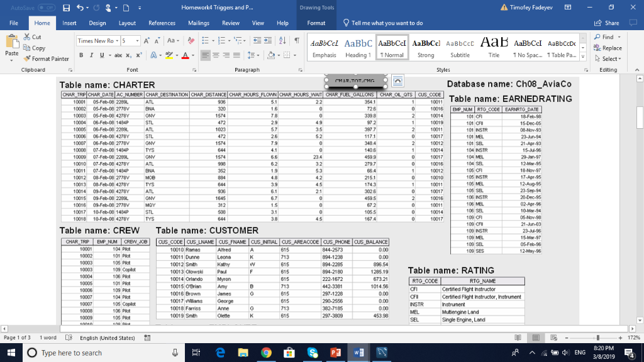Open the font size dropdown
This screenshot has width=644, height=362.
[137, 40]
